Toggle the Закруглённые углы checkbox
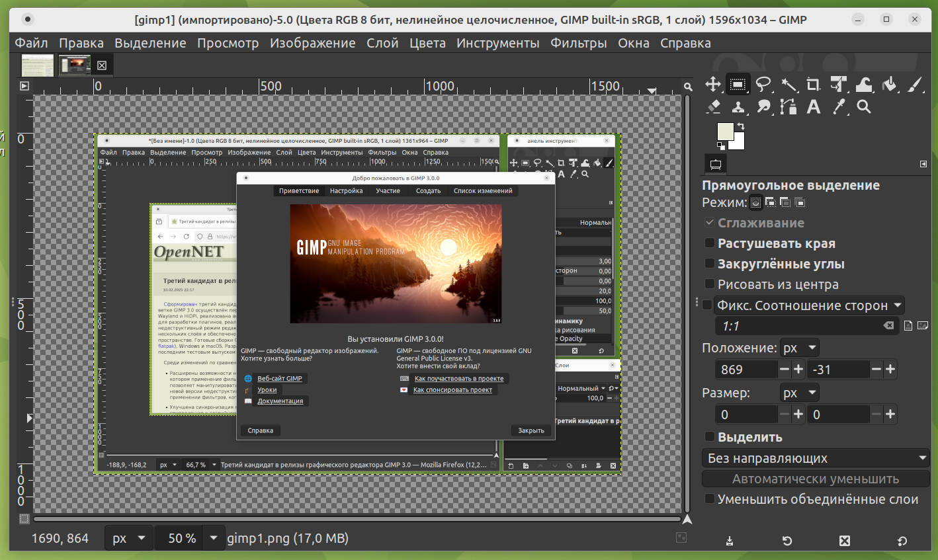Image resolution: width=938 pixels, height=560 pixels. [710, 264]
